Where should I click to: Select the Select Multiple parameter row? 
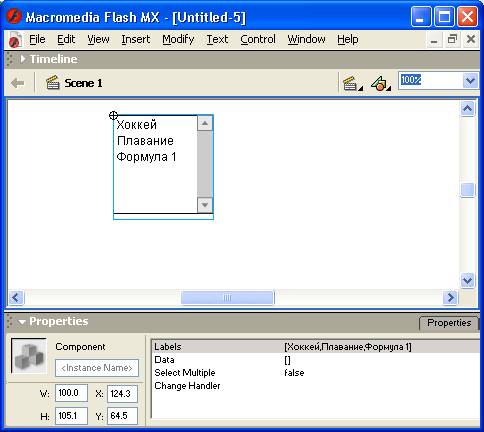point(315,373)
